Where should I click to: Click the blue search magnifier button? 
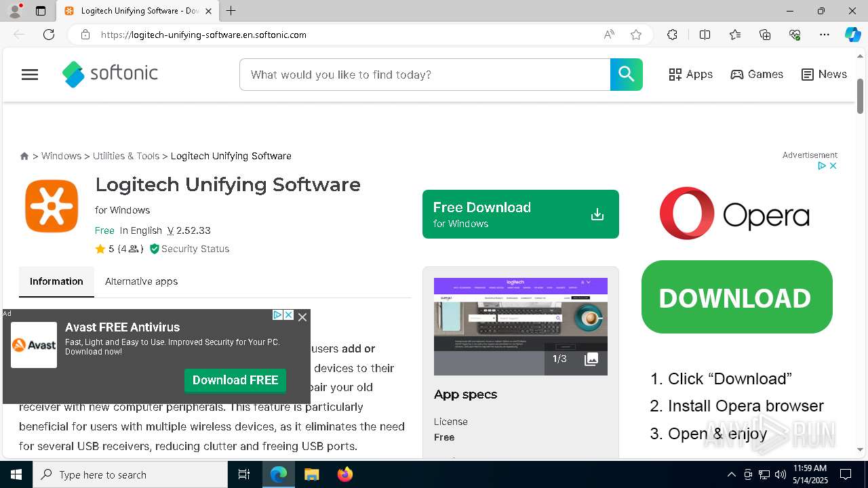[626, 75]
